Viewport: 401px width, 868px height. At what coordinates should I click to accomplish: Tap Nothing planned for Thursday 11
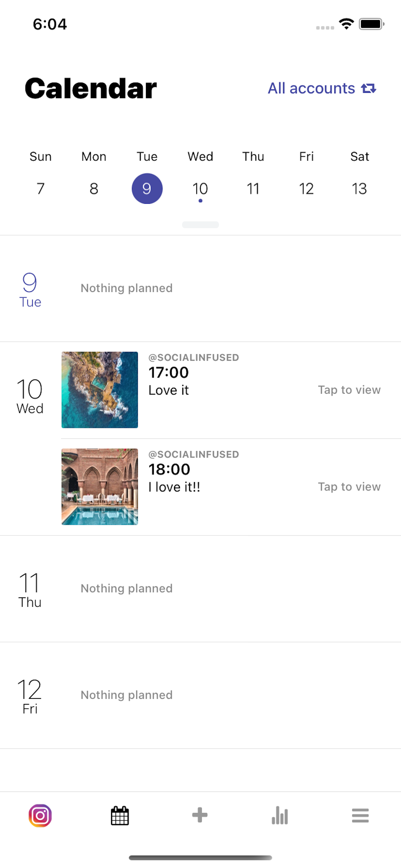point(127,588)
